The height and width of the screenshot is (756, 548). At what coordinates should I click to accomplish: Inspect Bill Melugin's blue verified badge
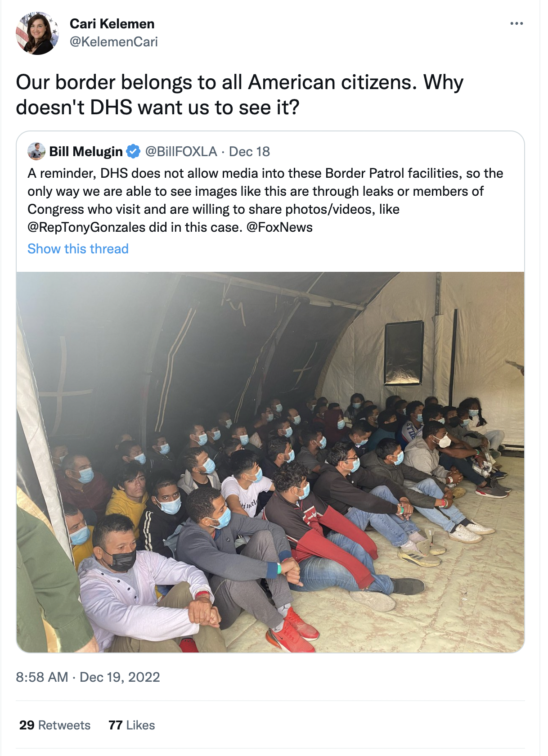pos(133,152)
